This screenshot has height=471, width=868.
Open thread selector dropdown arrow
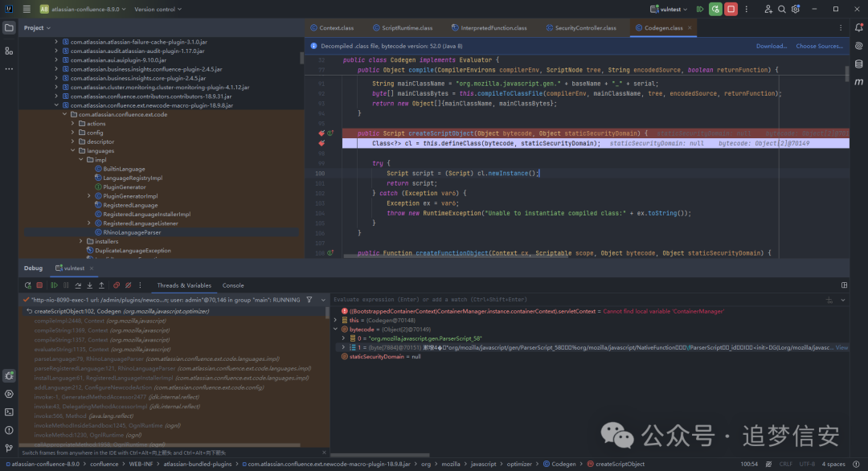[323, 300]
